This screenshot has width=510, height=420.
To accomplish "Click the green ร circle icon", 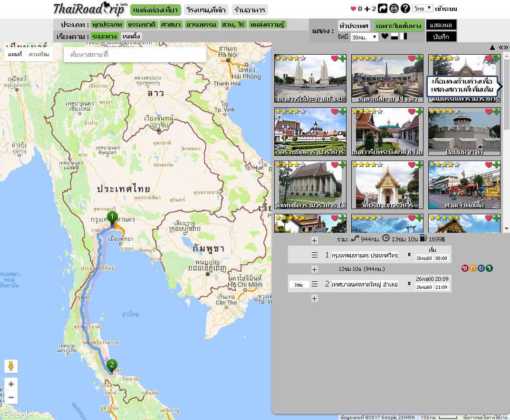I will pyautogui.click(x=489, y=268).
